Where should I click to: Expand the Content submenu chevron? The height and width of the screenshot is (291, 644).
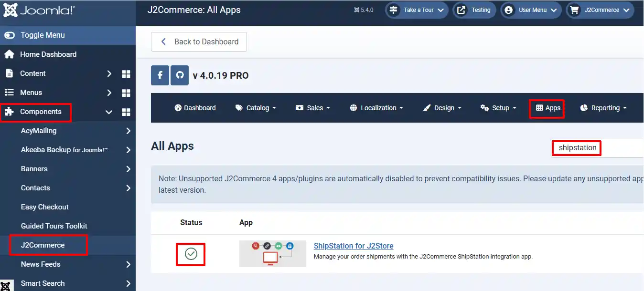coord(109,73)
